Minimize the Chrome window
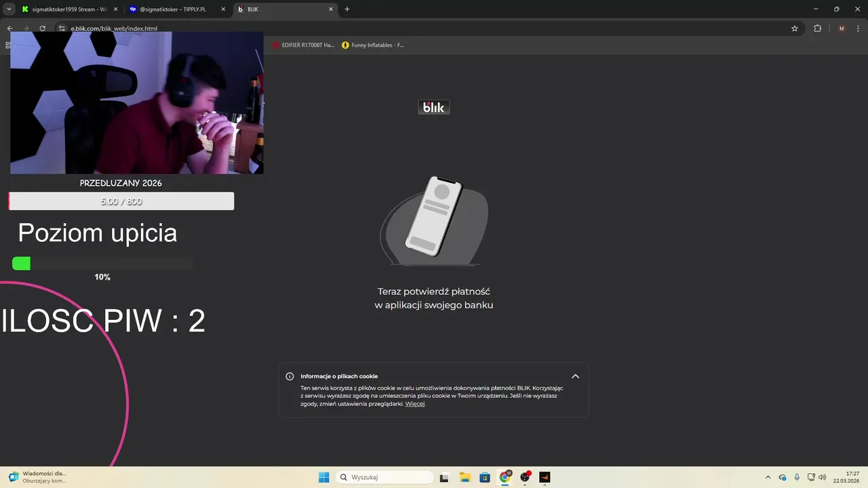The height and width of the screenshot is (488, 868). tap(816, 9)
